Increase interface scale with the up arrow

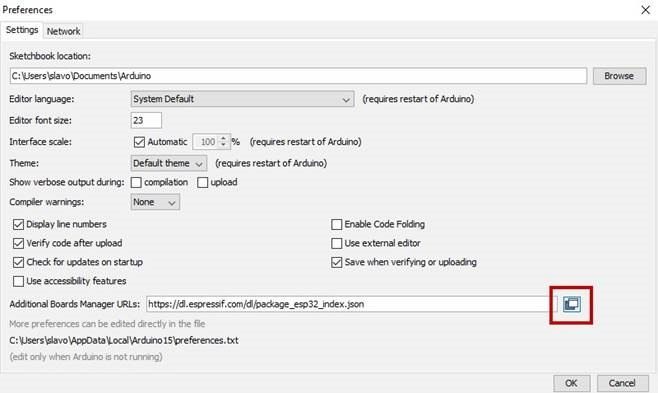click(223, 138)
